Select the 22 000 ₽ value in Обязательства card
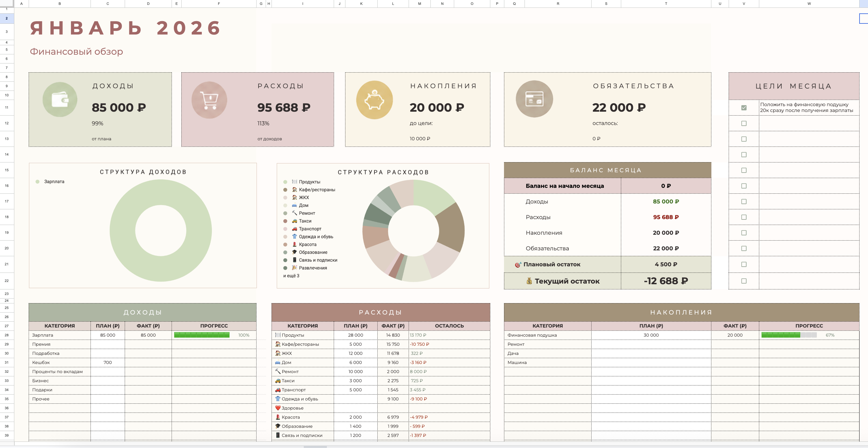Viewport: 868px width, 448px height. pos(619,107)
